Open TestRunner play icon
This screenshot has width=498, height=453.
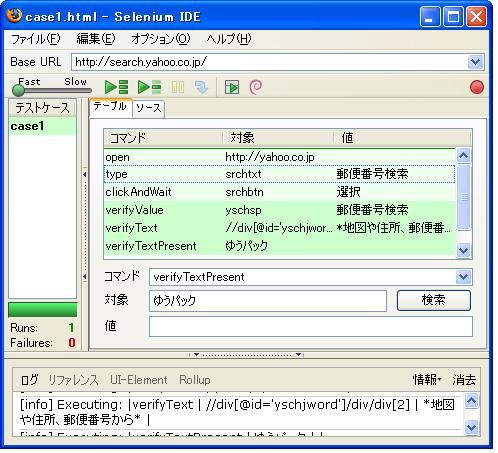pos(232,87)
